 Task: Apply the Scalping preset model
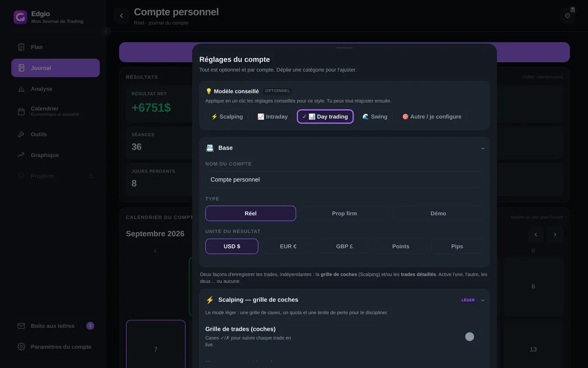point(227,117)
